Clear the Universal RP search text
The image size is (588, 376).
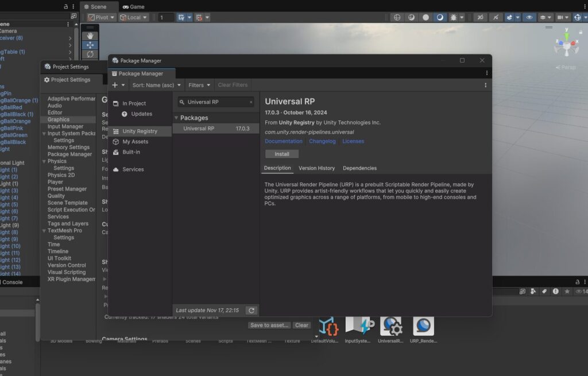click(251, 102)
